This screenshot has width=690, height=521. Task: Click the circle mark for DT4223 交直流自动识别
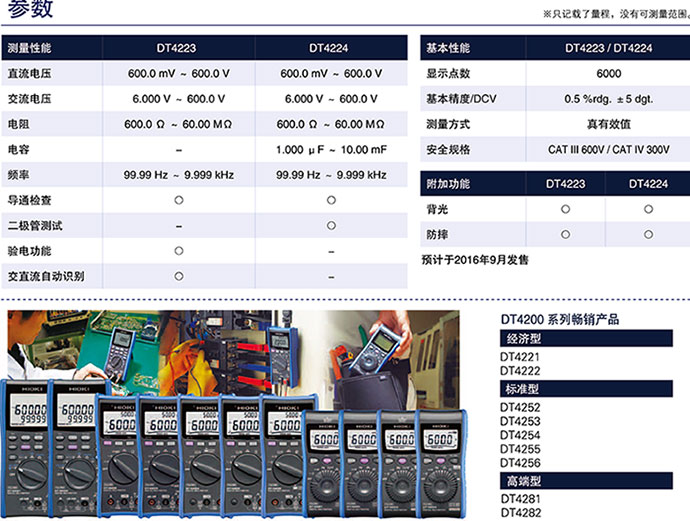coord(179,276)
